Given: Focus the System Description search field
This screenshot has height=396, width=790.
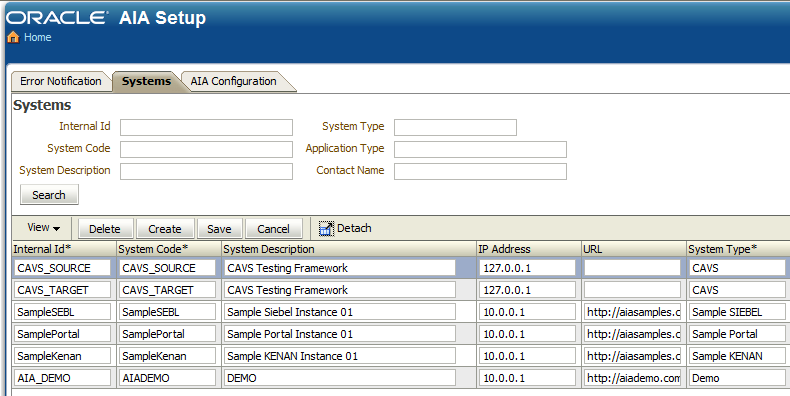Looking at the screenshot, I should click(206, 171).
